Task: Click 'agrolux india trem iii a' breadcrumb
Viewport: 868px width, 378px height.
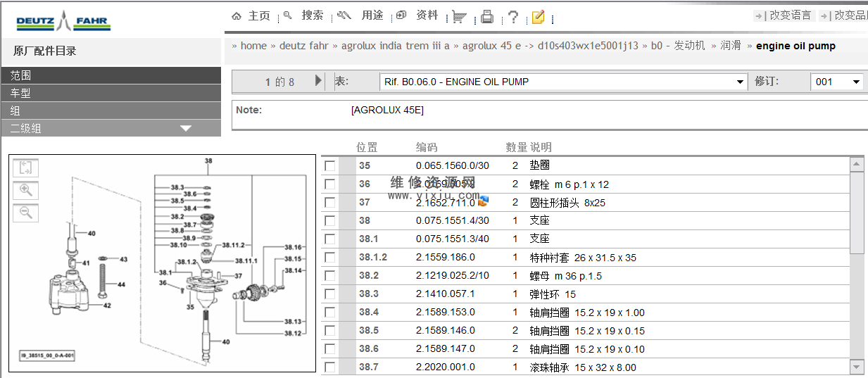Action: pos(396,46)
